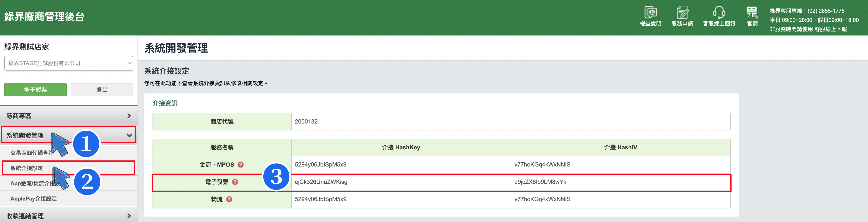Click the 客服線上回報 link in contact info

pos(830,29)
